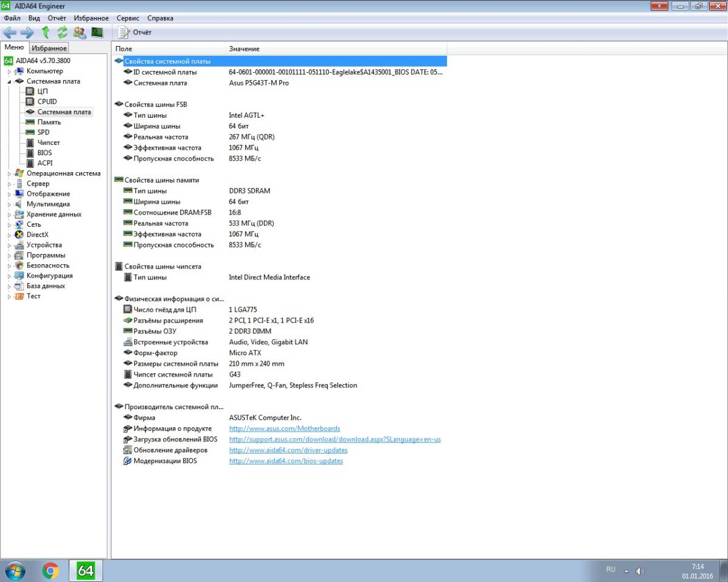The width and height of the screenshot is (728, 582).
Task: Click the База данных tree icon
Action: tap(19, 286)
